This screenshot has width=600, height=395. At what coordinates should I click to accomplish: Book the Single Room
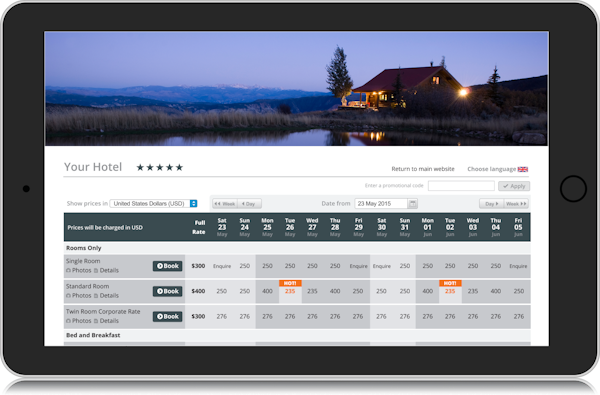(x=168, y=266)
